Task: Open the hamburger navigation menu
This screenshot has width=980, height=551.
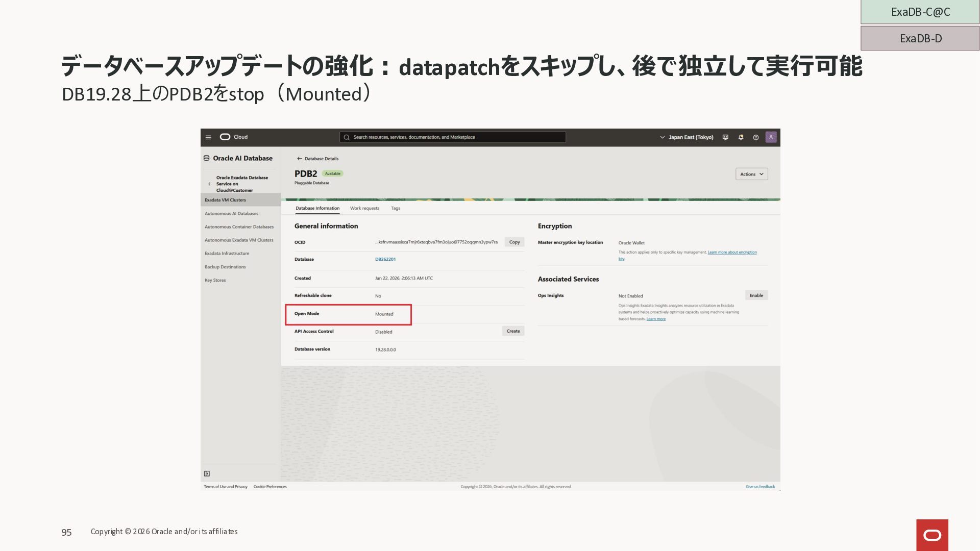Action: tap(208, 137)
